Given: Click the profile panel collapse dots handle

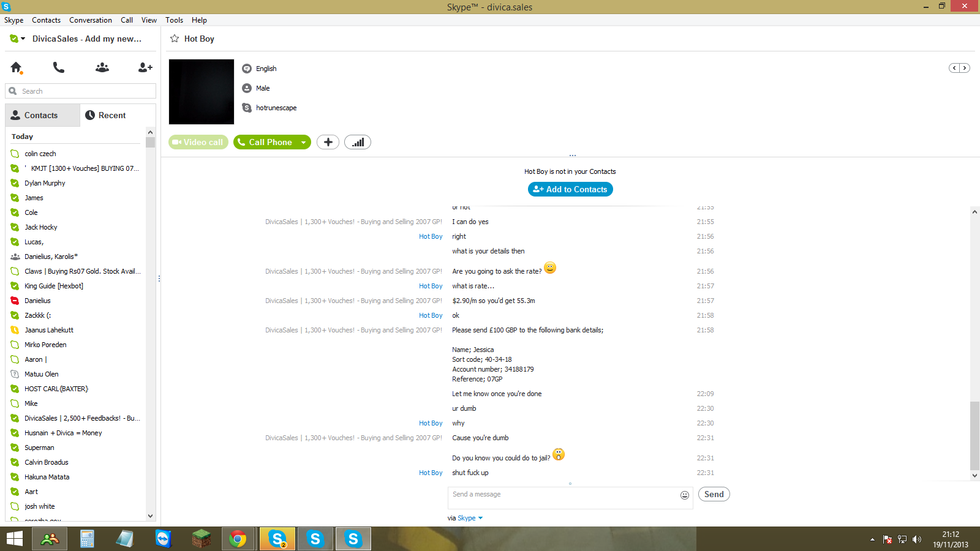Looking at the screenshot, I should (x=572, y=156).
